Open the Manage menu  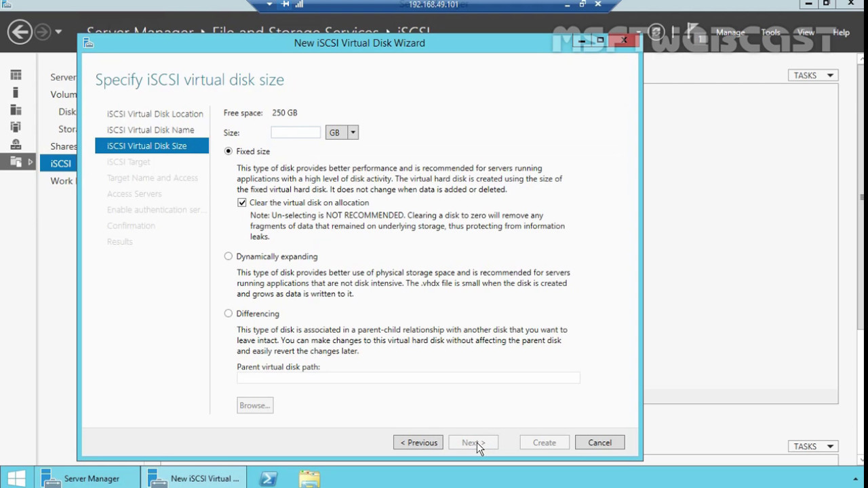point(730,33)
